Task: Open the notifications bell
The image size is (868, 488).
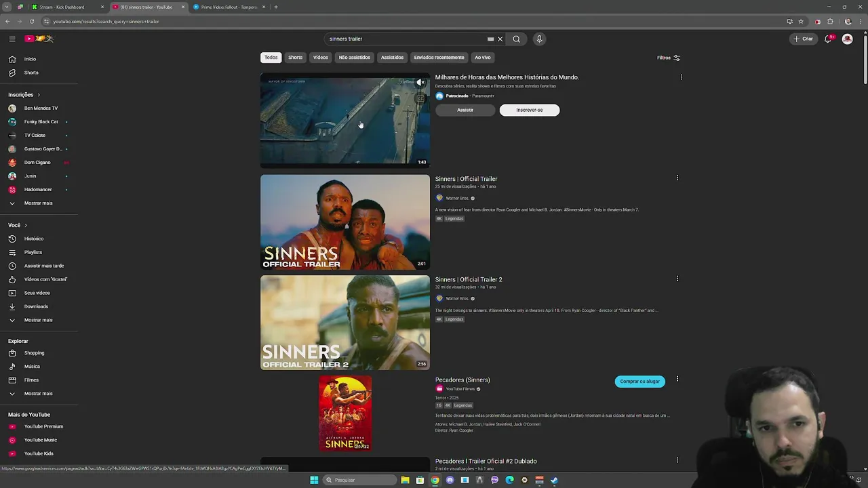Action: (828, 39)
